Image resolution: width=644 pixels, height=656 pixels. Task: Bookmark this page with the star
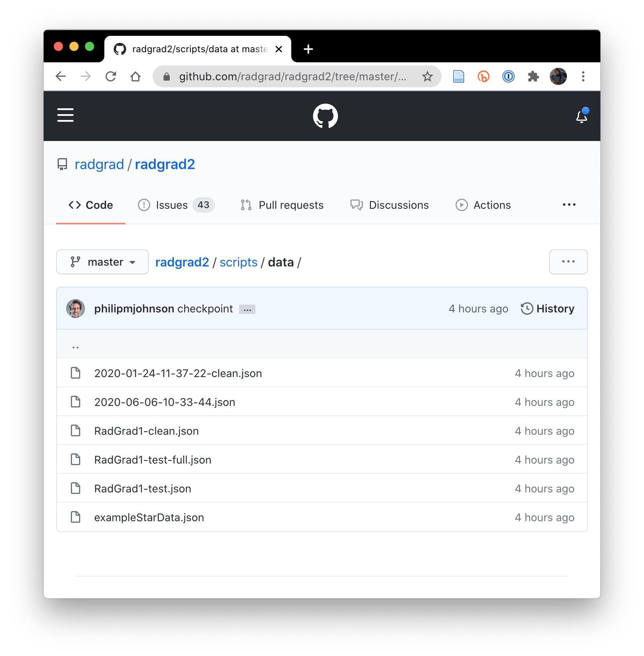(x=428, y=76)
